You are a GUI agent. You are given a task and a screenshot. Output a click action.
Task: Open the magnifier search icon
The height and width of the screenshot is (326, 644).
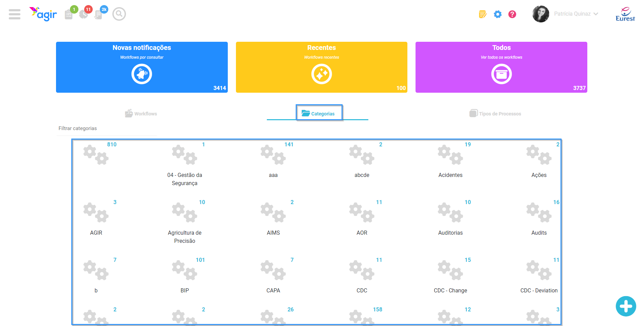pyautogui.click(x=119, y=14)
